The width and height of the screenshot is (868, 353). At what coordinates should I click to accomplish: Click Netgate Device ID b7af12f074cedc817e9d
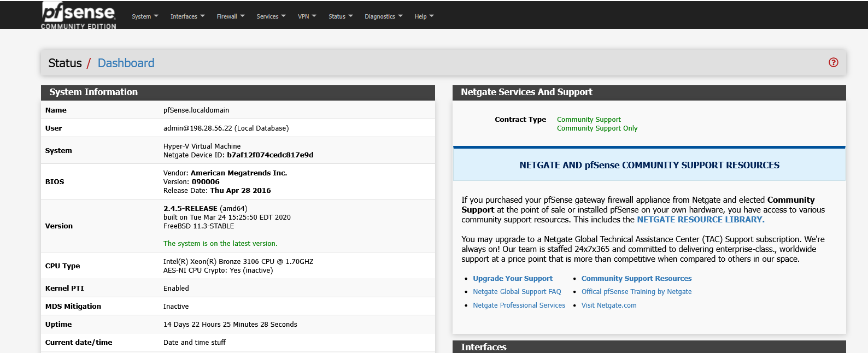click(238, 155)
